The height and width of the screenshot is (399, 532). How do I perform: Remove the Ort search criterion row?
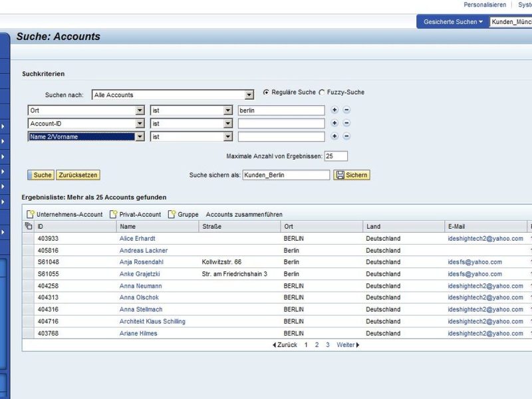[346, 110]
